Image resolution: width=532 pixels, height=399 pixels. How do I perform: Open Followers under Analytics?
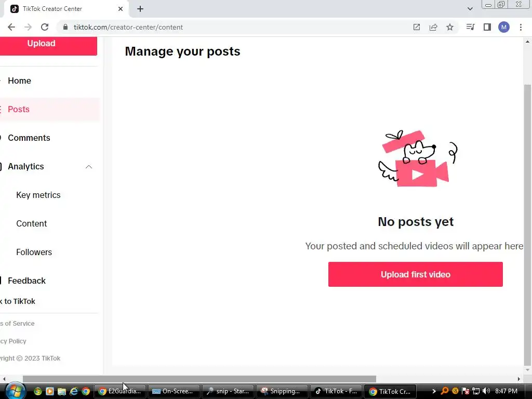[34, 252]
